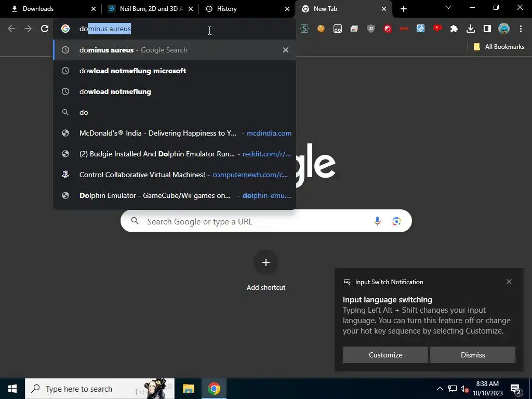This screenshot has width=532, height=399.
Task: Open the network status tray icon
Action: point(453,389)
